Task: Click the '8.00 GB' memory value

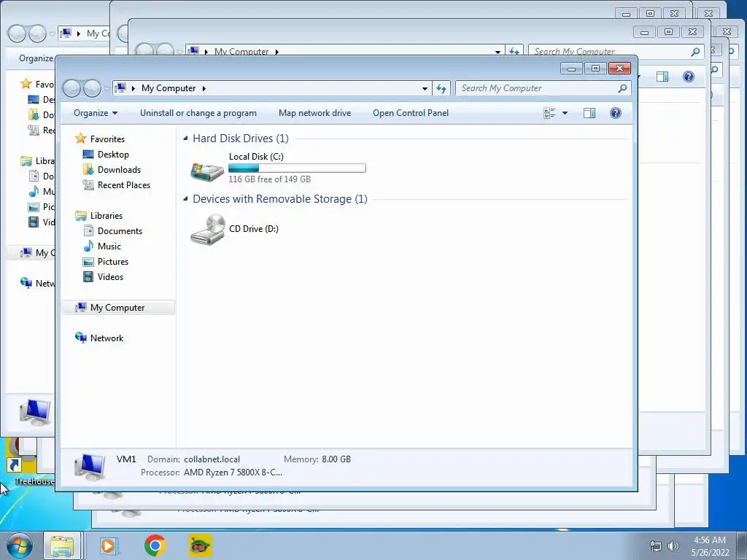Action: 336,459
